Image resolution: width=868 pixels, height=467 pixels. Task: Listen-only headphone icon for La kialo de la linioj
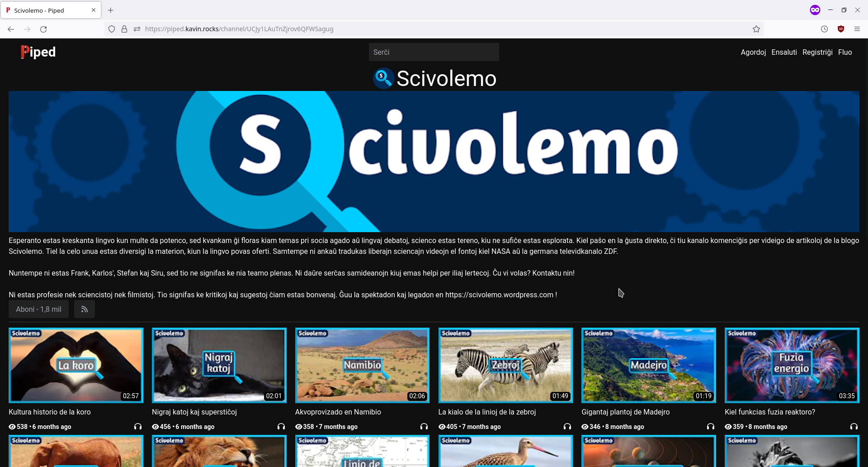(567, 427)
